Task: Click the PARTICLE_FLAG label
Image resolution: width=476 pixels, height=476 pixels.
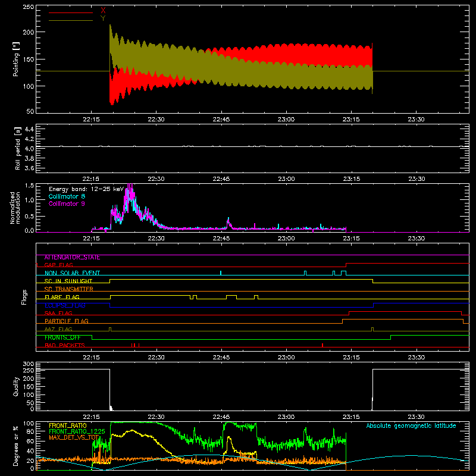Action: (x=67, y=321)
